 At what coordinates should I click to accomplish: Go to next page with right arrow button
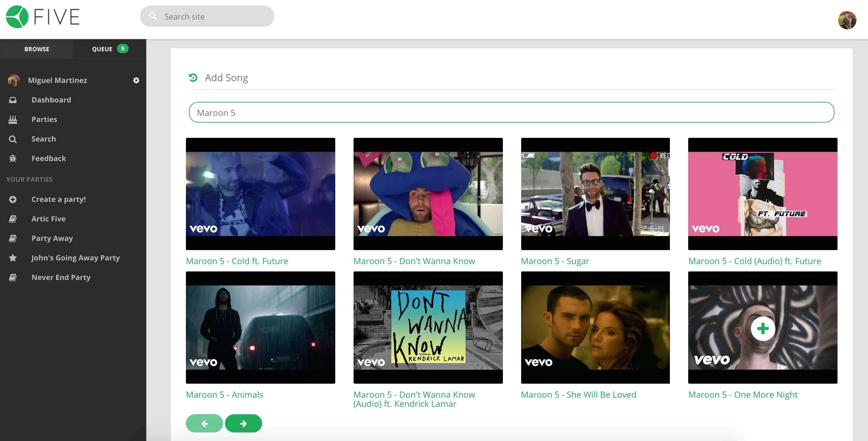pyautogui.click(x=243, y=424)
